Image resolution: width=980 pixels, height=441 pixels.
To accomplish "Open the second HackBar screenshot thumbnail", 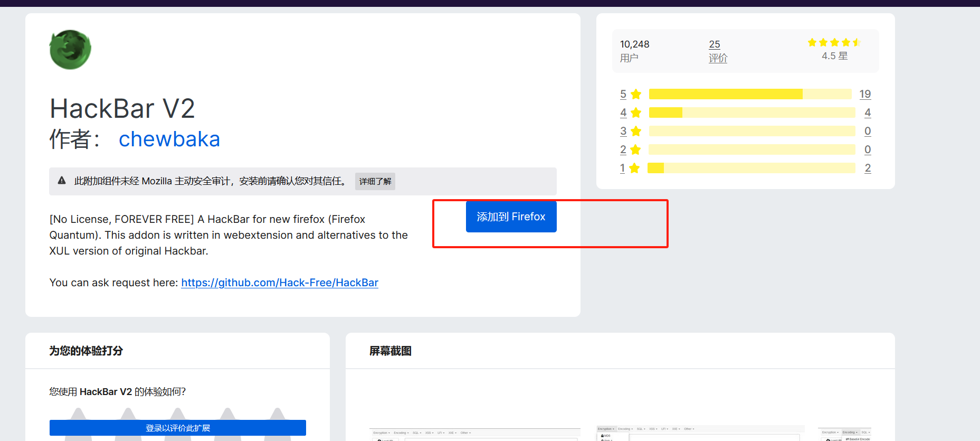I will 700,433.
